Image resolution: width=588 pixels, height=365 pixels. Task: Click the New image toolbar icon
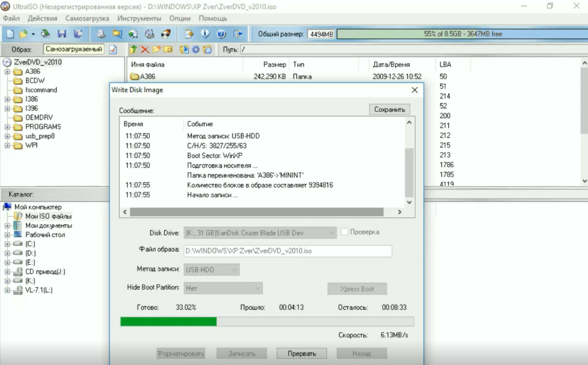(x=10, y=34)
